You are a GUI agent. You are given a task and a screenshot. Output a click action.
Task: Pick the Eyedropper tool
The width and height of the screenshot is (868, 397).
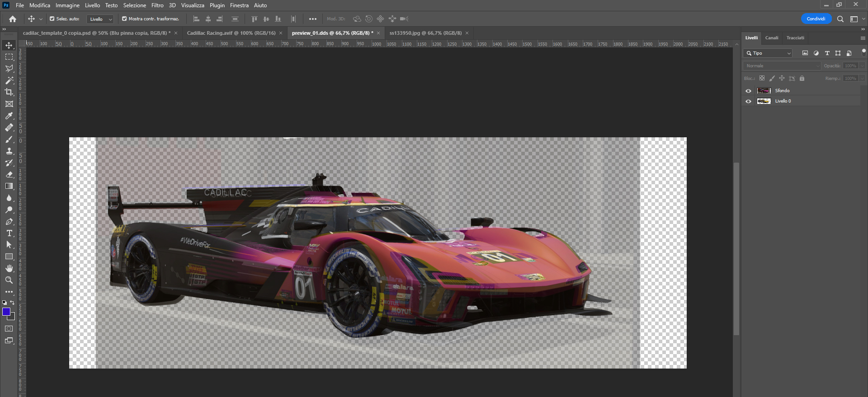(9, 116)
